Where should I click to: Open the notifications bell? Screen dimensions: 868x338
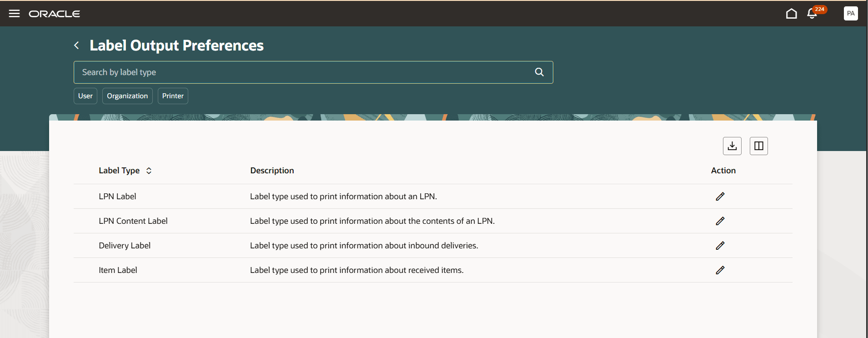812,14
